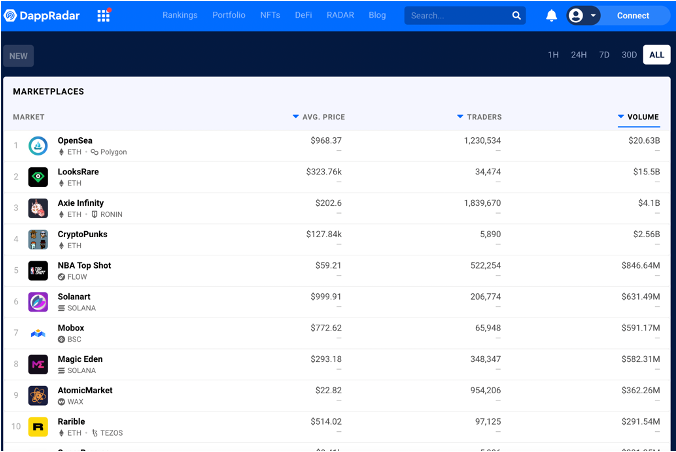Click the search magnifier icon
The image size is (676, 452).
coord(516,16)
